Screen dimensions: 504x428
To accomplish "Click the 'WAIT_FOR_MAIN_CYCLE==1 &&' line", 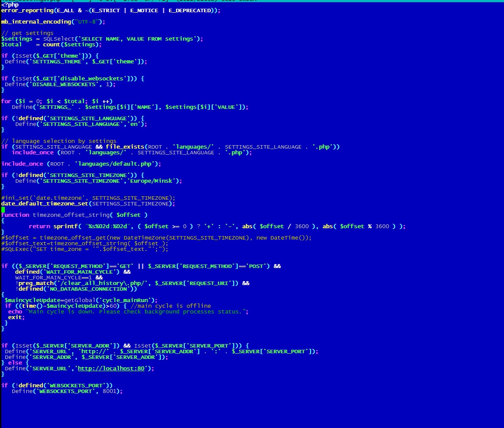I will (x=59, y=278).
